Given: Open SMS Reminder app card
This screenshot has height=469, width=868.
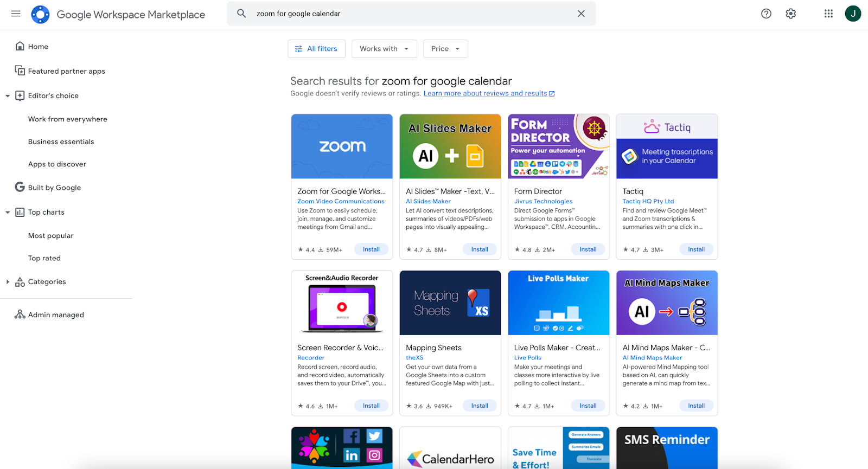Looking at the screenshot, I should point(667,448).
